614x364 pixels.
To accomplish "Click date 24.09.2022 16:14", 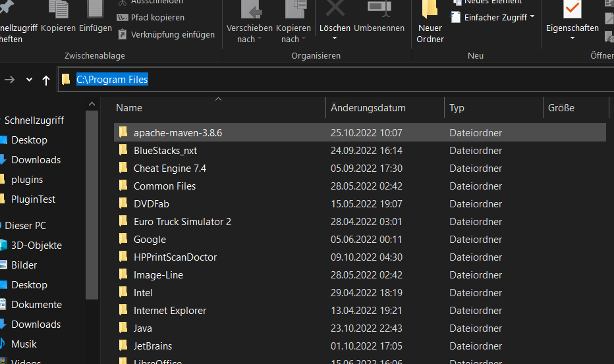I will coord(366,151).
